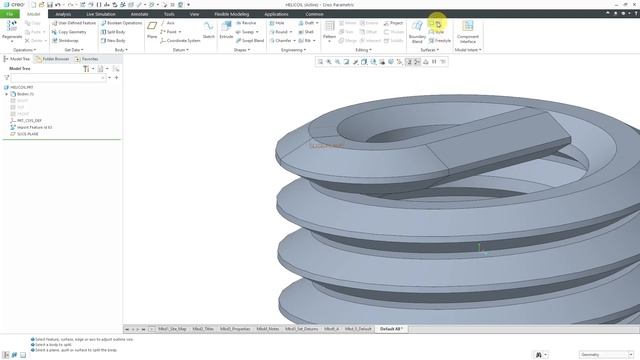Open the Shapes group dropdown
Image resolution: width=640 pixels, height=360 pixels.
point(242,50)
